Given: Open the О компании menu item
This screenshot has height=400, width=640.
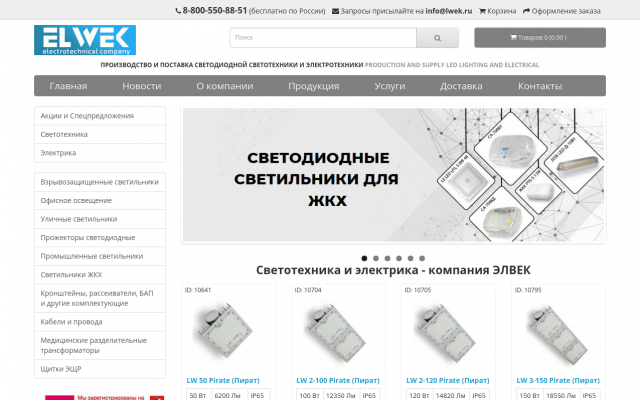Looking at the screenshot, I should (225, 86).
